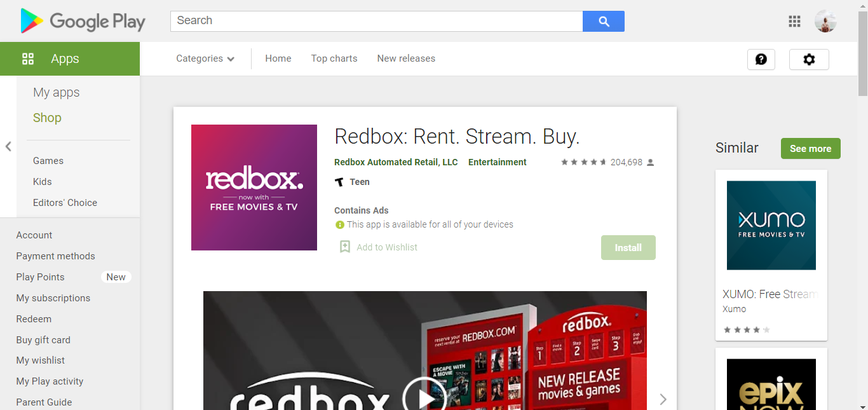
Task: Click the star rating next to 204,698
Action: 583,162
